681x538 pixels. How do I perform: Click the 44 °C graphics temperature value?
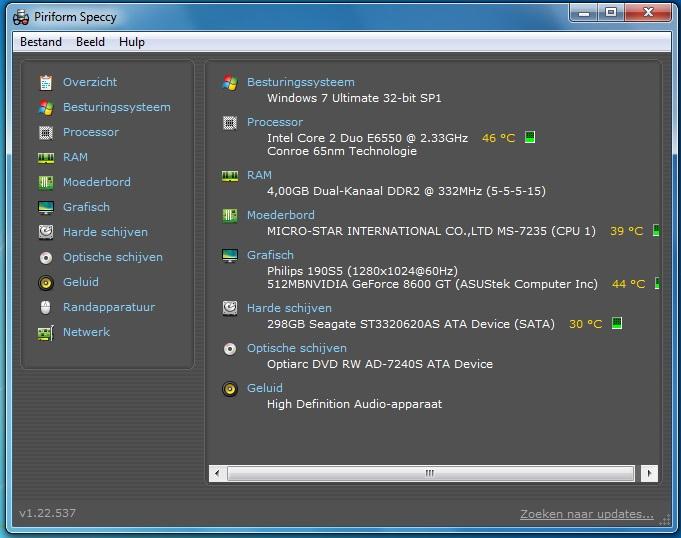tap(628, 284)
